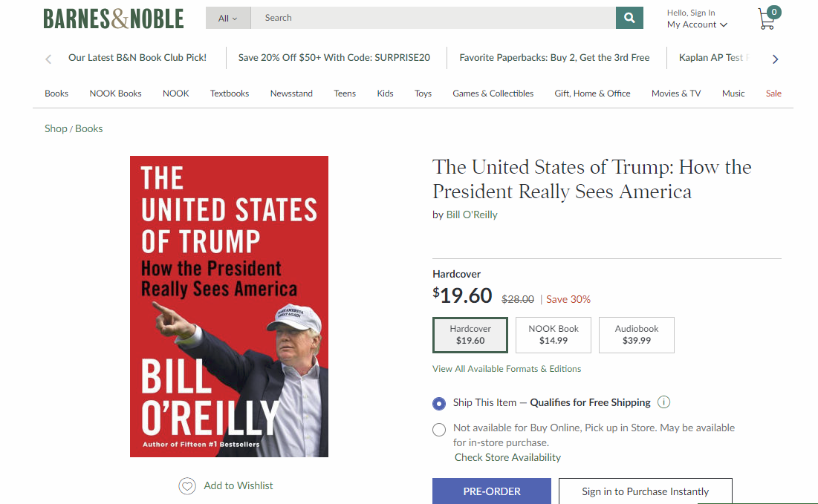Click the Barnes & Noble logo

(x=114, y=19)
